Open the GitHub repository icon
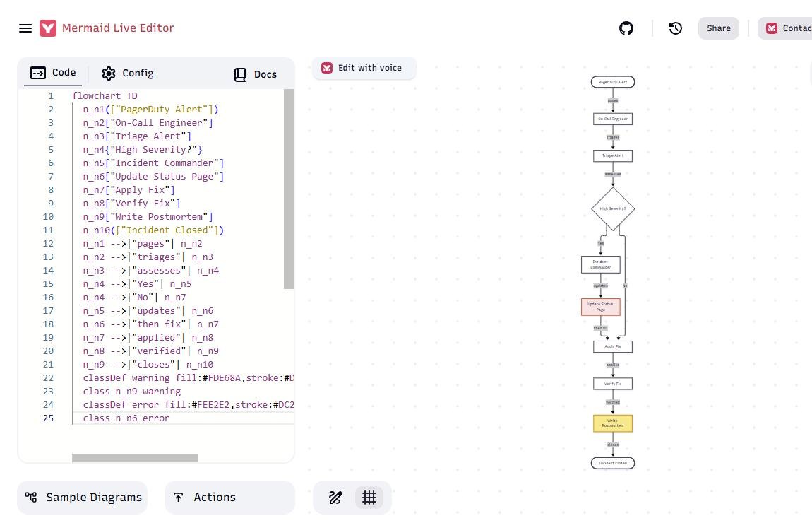 [626, 28]
